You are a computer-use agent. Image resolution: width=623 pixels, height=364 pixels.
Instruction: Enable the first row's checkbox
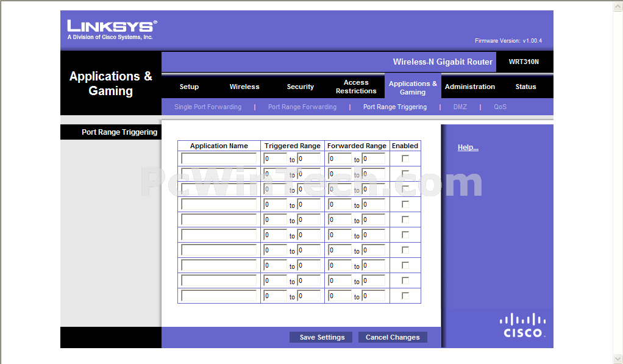pyautogui.click(x=405, y=159)
